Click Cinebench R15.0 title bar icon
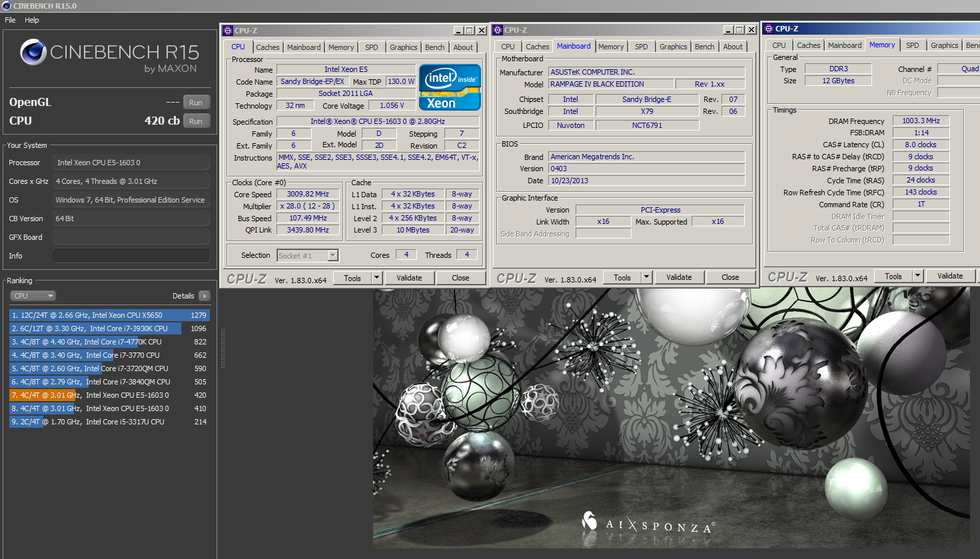The image size is (980, 559). [x=7, y=6]
